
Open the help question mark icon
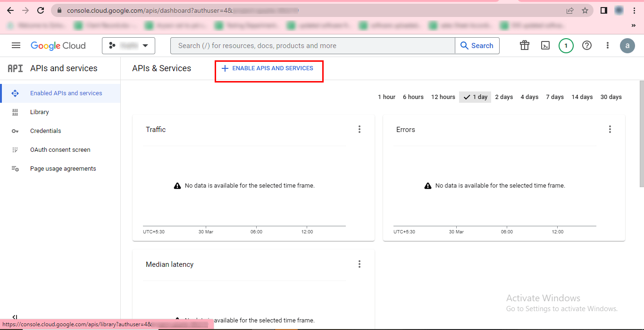[586, 46]
